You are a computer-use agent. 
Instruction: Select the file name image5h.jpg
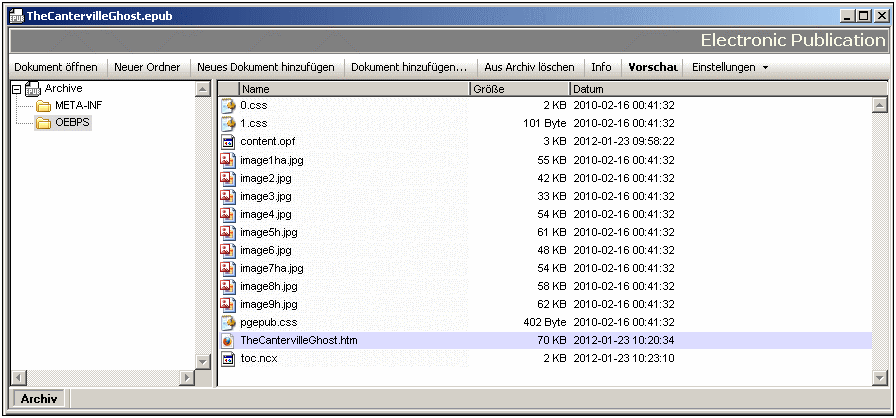[269, 232]
